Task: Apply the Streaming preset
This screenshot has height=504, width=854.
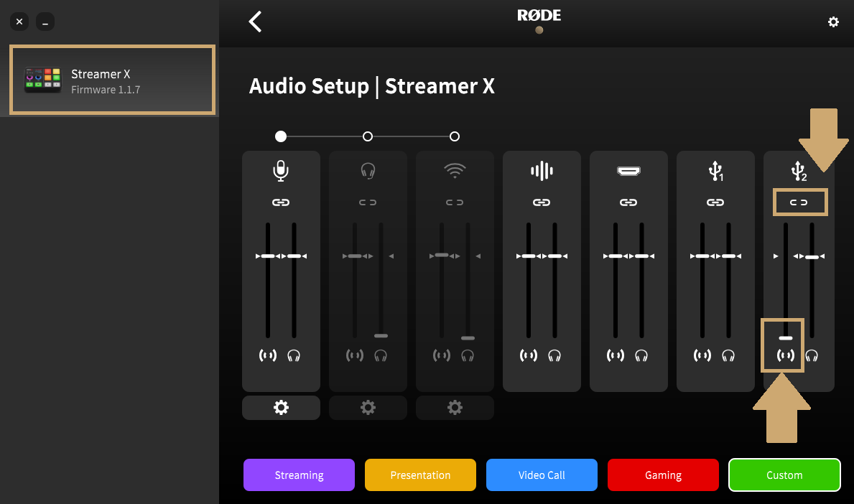Action: click(x=299, y=475)
